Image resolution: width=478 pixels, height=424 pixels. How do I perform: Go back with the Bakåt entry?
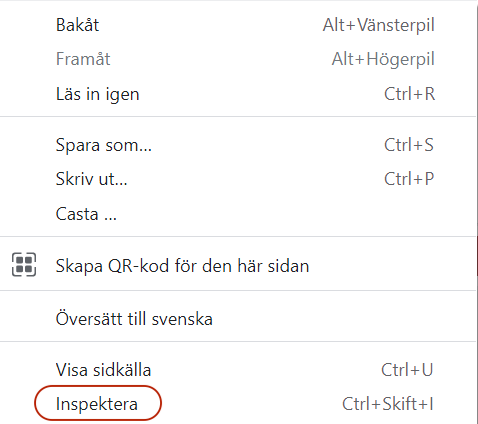pyautogui.click(x=238, y=25)
